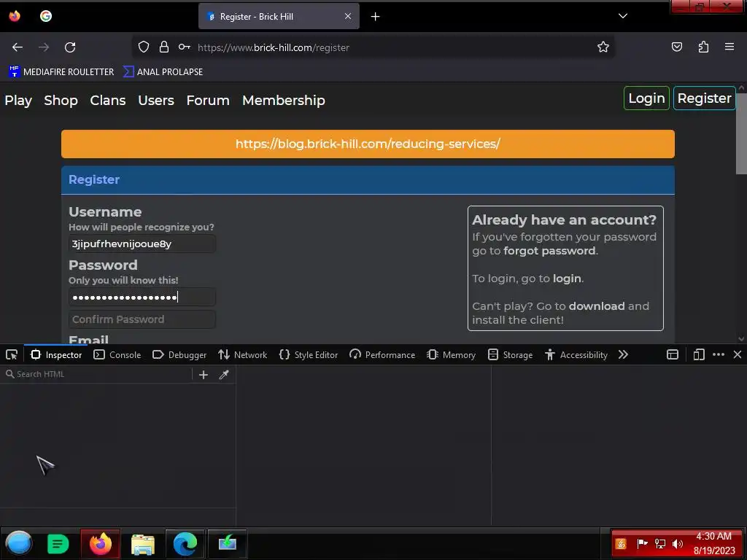Click the Confirm Password field
The image size is (747, 560).
142,319
